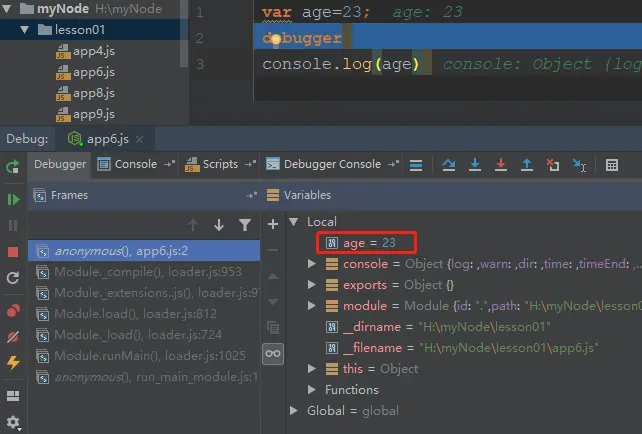Toggle mute breakpoints icon
Screen dimensions: 642x434
click(13, 337)
